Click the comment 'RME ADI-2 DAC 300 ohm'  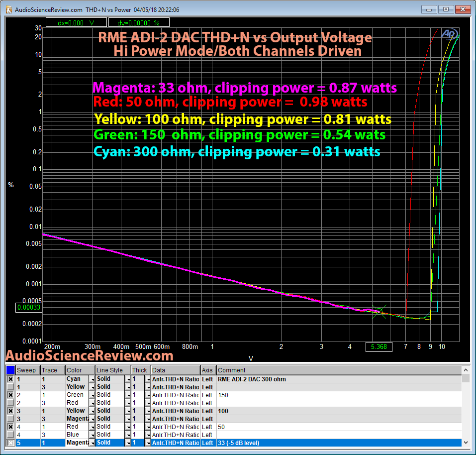[252, 379]
